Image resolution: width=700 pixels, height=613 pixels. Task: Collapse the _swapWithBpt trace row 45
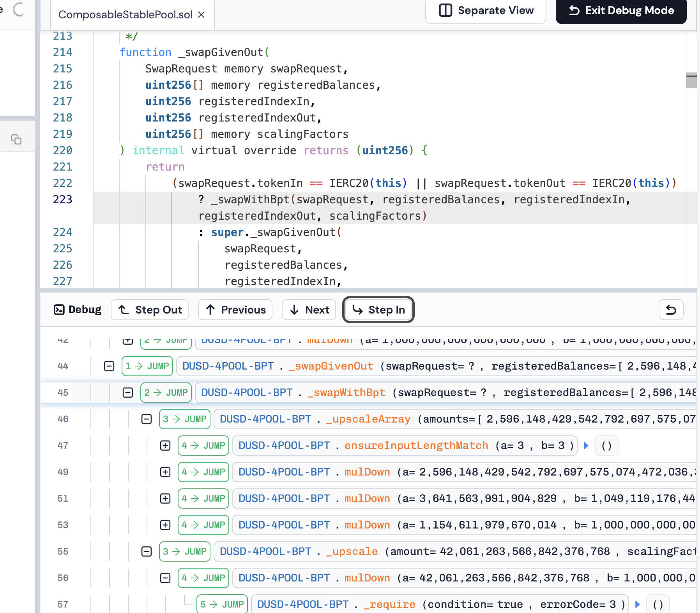tap(128, 393)
